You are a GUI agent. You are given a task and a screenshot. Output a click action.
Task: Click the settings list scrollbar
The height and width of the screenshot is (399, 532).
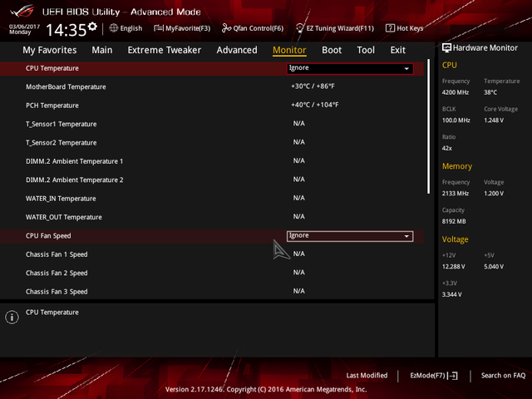(x=429, y=126)
